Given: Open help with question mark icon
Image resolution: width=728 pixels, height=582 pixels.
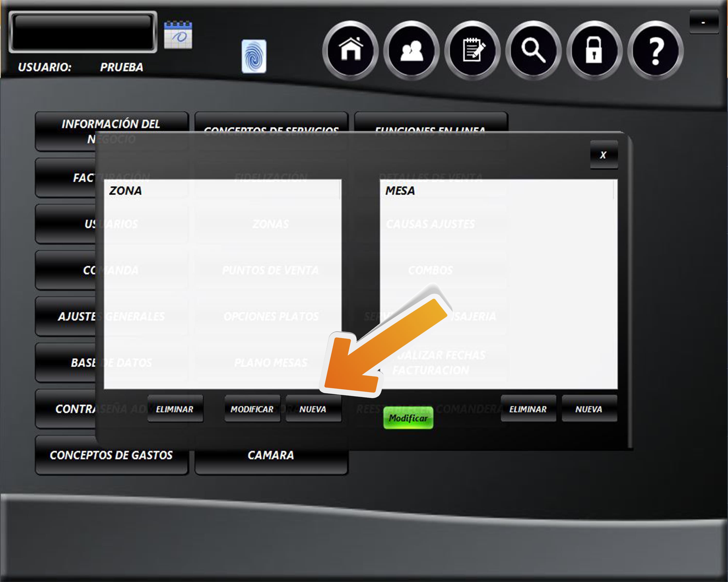Looking at the screenshot, I should click(x=655, y=51).
